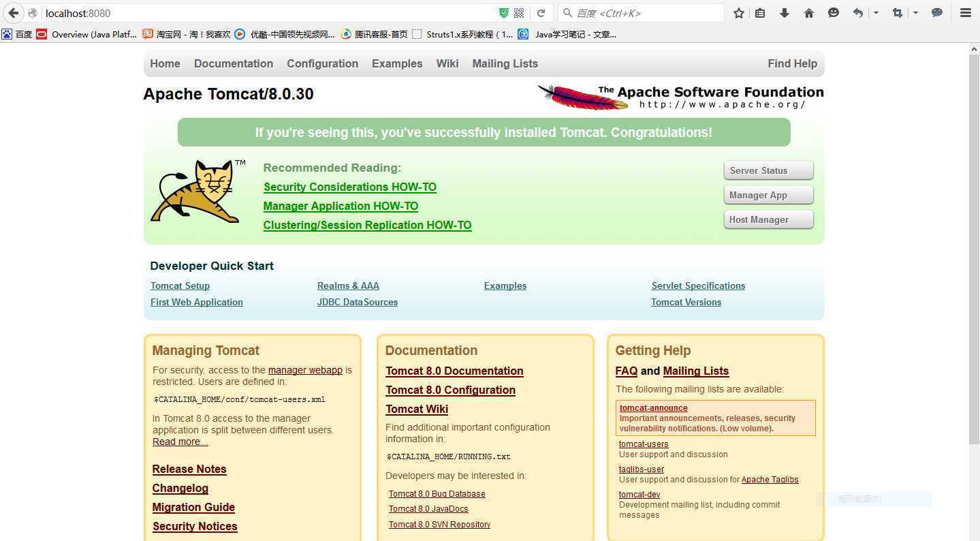Open the Home nav item
Viewport: 980px width, 541px height.
click(x=165, y=63)
